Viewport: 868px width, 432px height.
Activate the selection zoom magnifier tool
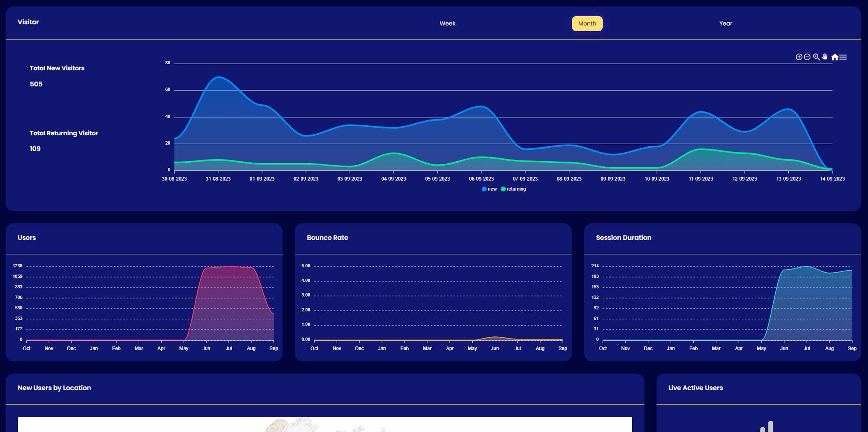pyautogui.click(x=816, y=57)
